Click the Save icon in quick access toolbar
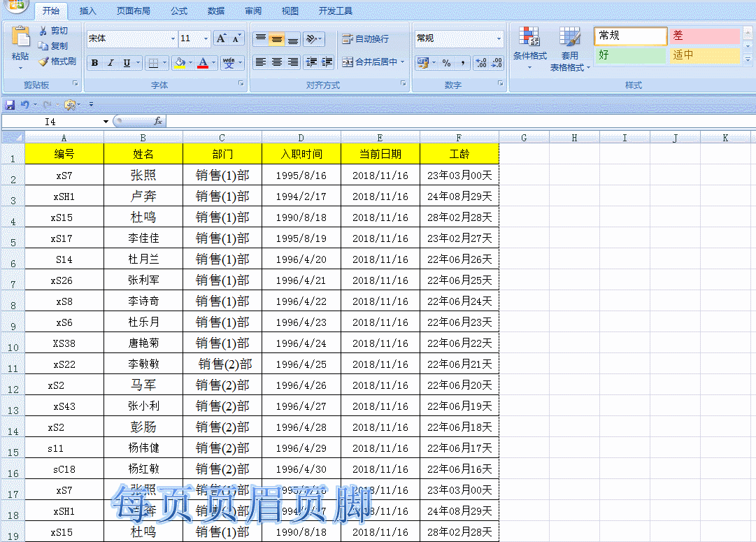The width and height of the screenshot is (756, 542). [10, 105]
